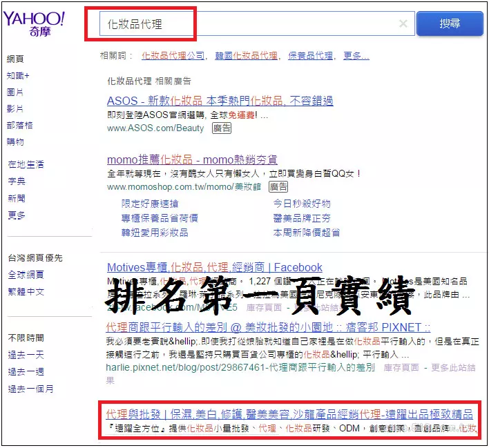
Task: Select 過去一天 time filter
Action: pos(26,355)
